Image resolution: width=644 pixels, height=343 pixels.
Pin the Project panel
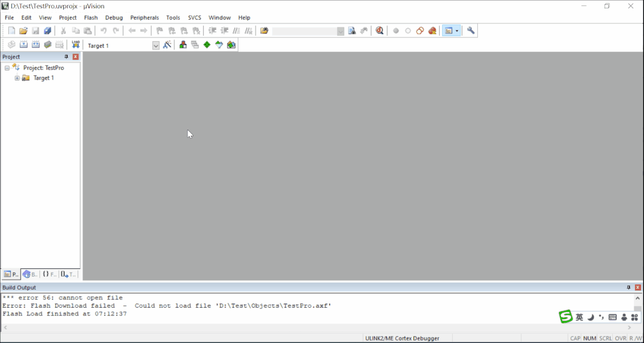coord(66,57)
